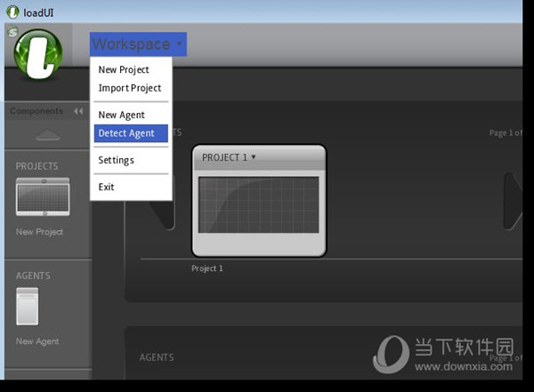Click the AGENTS section heading in main area
This screenshot has height=392, width=534.
click(x=157, y=357)
